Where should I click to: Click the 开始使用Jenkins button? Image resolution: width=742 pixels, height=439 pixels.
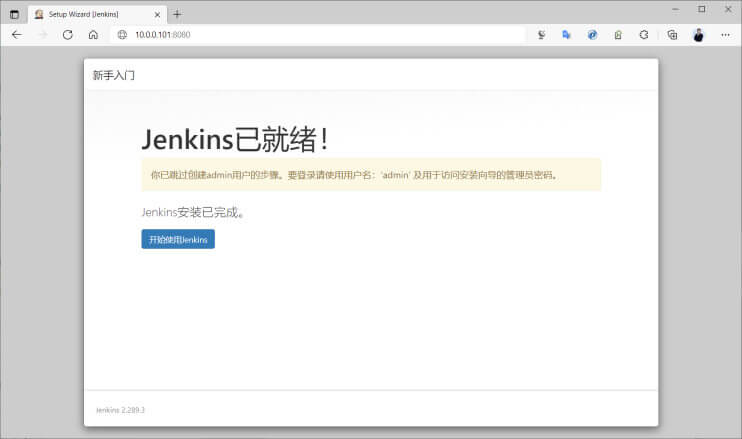[x=178, y=239]
